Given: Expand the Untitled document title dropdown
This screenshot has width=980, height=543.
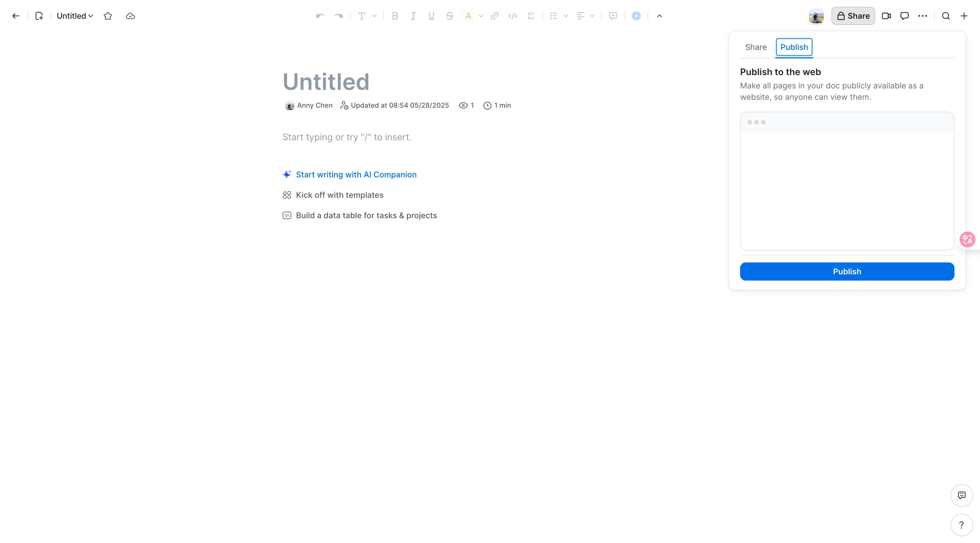Looking at the screenshot, I should pyautogui.click(x=75, y=16).
